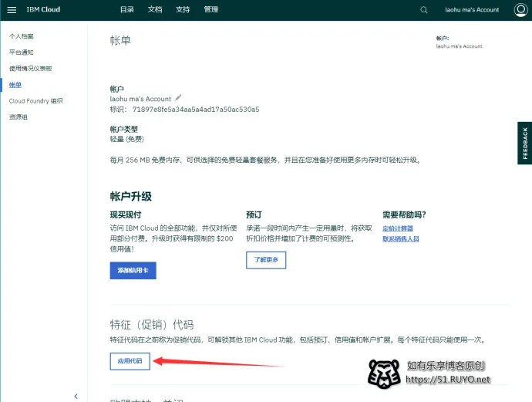Click the 特征（促销）代码 heading
Image resolution: width=532 pixels, height=402 pixels.
click(x=152, y=325)
